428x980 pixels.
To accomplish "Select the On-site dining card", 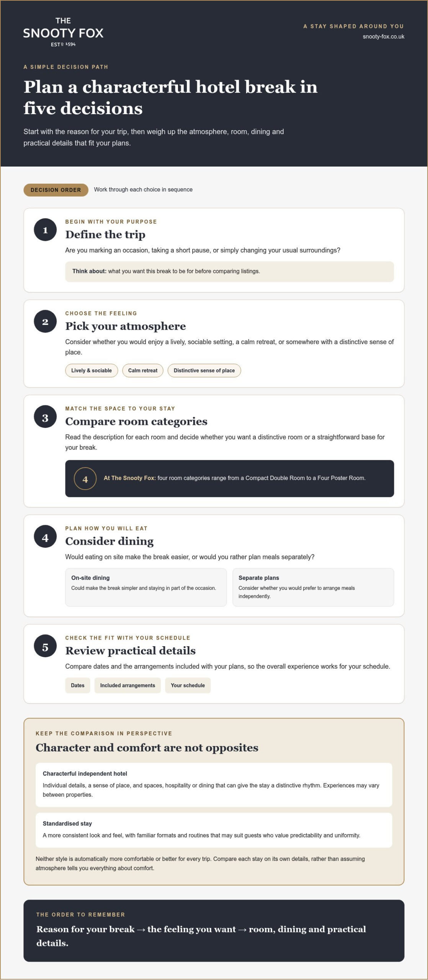I will [146, 587].
